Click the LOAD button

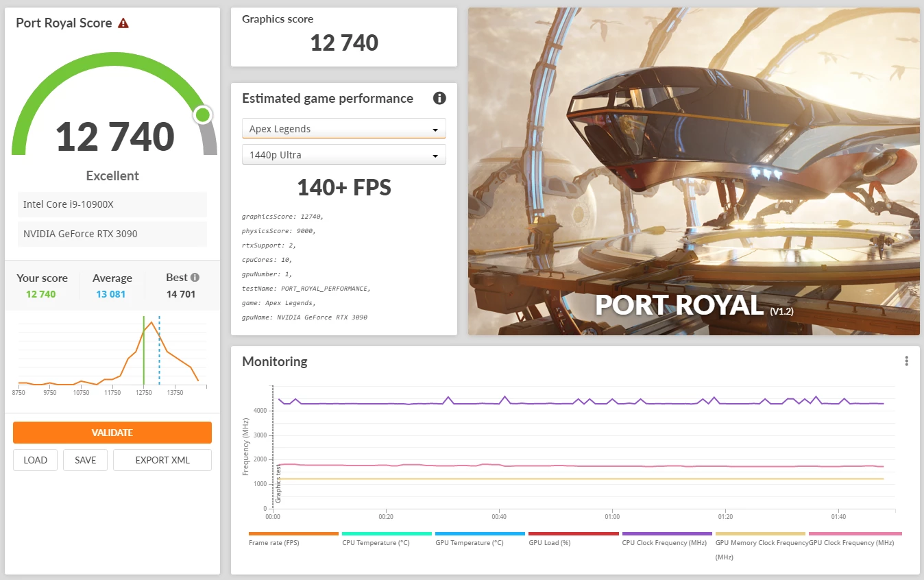click(35, 460)
